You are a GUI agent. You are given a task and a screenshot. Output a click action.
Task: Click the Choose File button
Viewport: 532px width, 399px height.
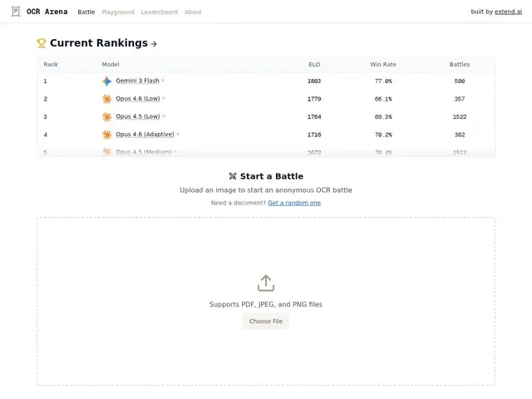coord(266,322)
